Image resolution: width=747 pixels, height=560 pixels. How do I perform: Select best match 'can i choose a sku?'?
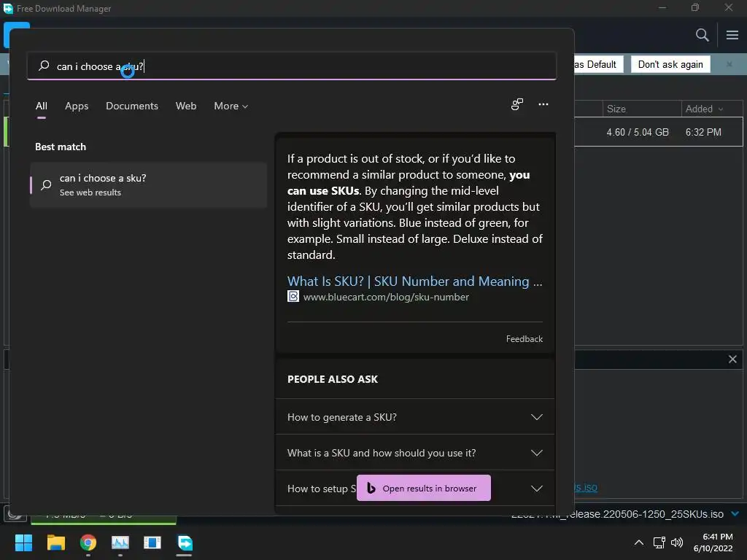[x=148, y=184]
